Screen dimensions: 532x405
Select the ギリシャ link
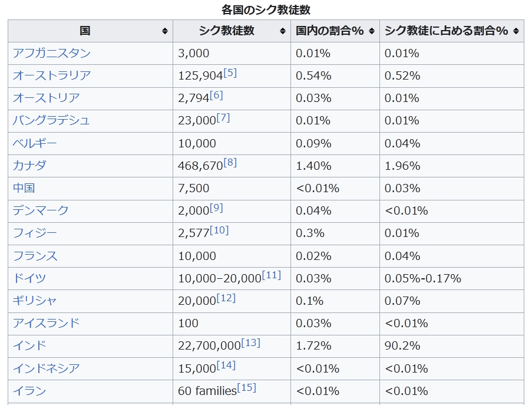click(35, 301)
